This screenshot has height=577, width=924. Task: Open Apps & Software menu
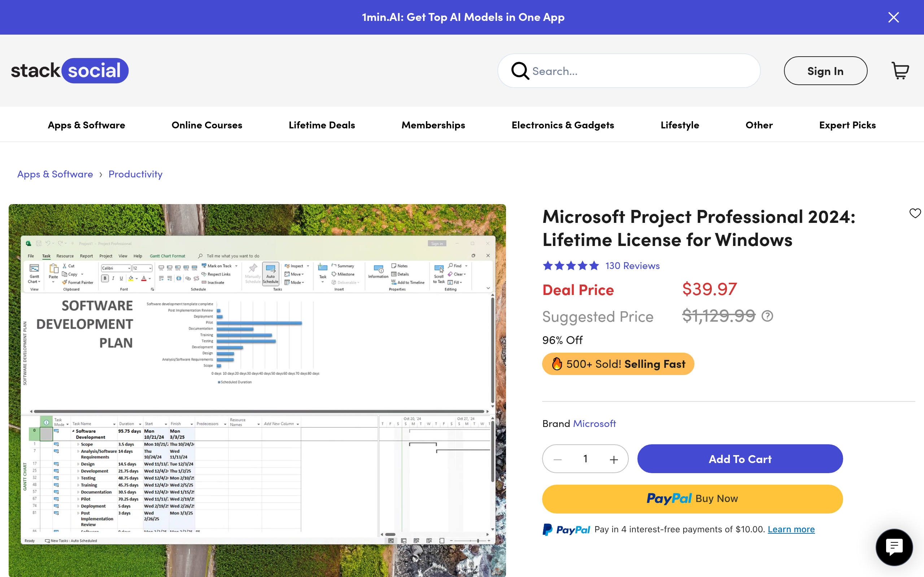[x=86, y=125]
